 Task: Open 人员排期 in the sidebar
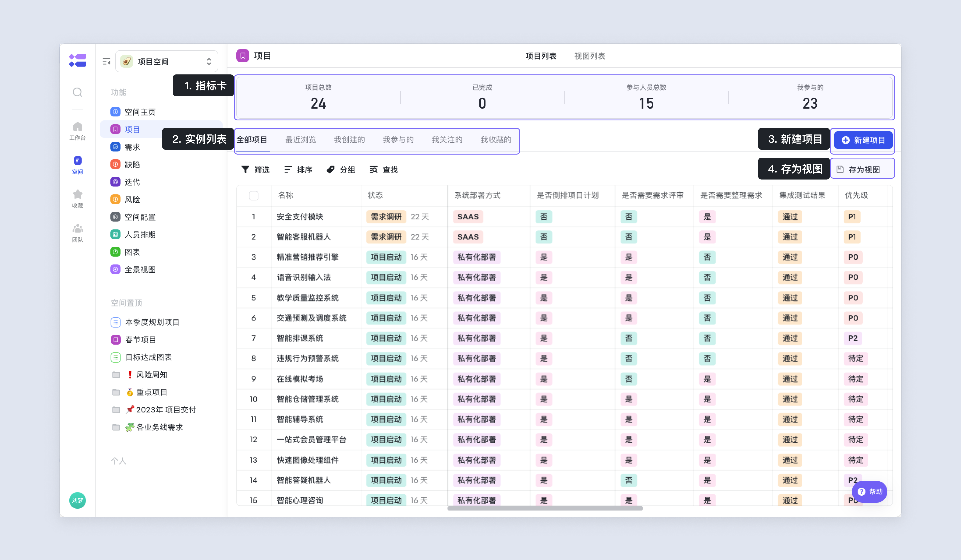point(161,235)
